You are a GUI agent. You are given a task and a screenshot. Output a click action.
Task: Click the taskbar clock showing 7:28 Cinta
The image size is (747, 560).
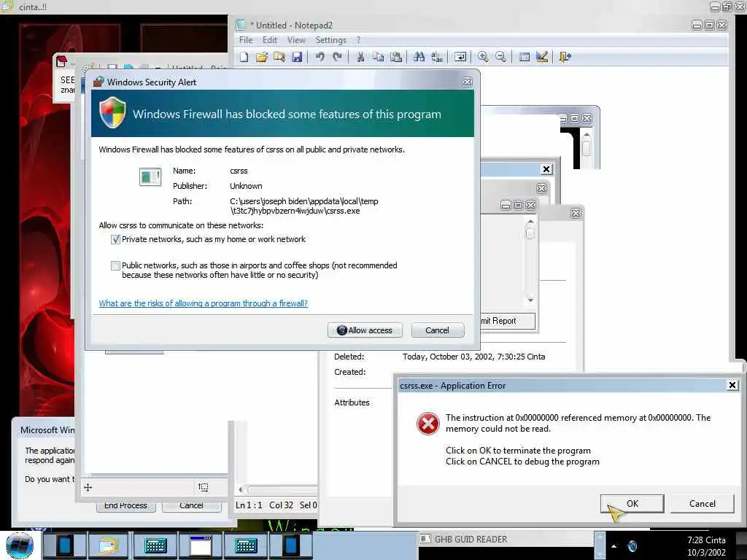pyautogui.click(x=706, y=545)
